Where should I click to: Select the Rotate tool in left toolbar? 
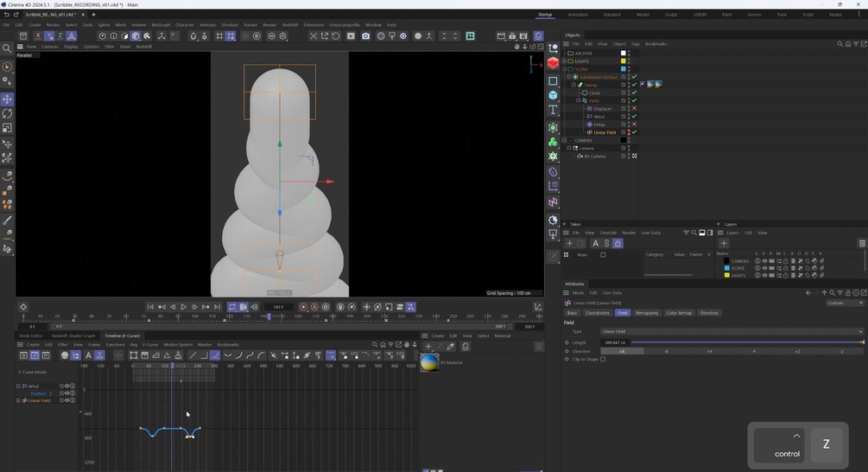pyautogui.click(x=7, y=113)
